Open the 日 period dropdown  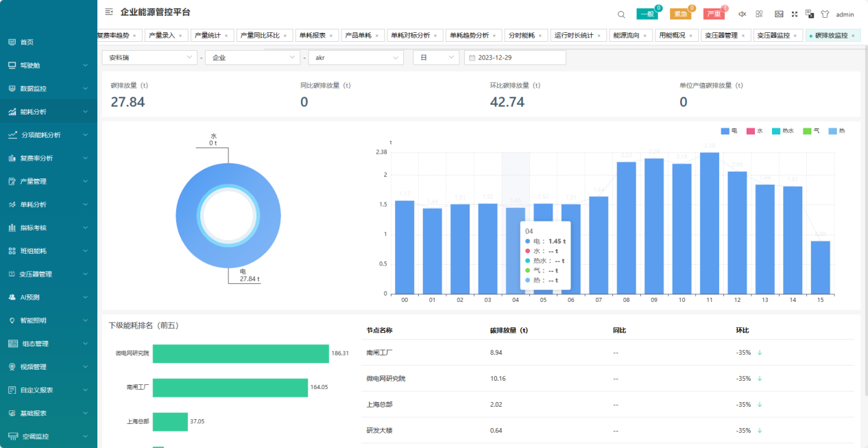point(435,58)
